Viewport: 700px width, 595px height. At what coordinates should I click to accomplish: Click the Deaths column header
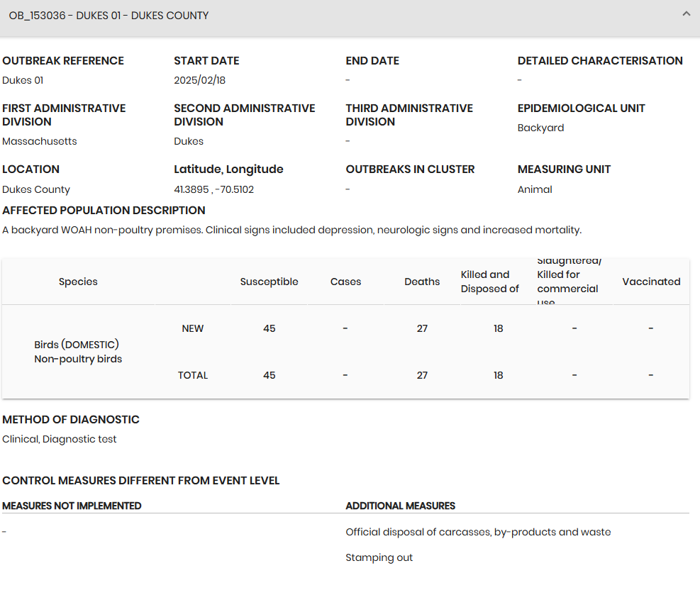(x=422, y=282)
